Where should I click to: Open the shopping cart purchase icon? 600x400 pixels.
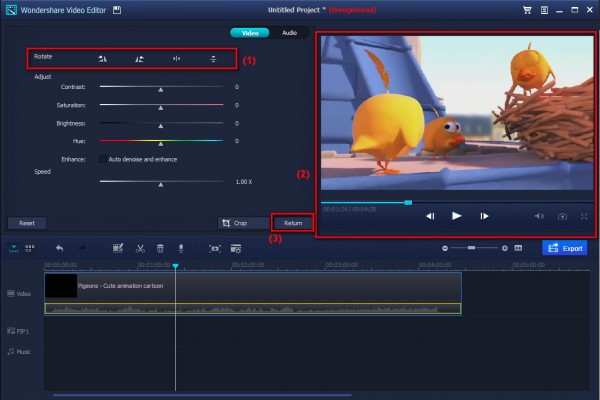click(527, 10)
